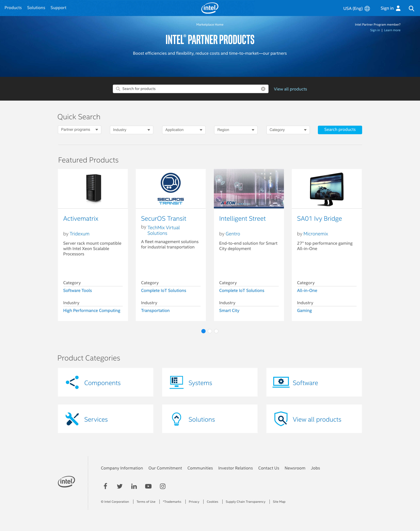Open High Performance Computing industry link
The image size is (420, 531).
(92, 311)
